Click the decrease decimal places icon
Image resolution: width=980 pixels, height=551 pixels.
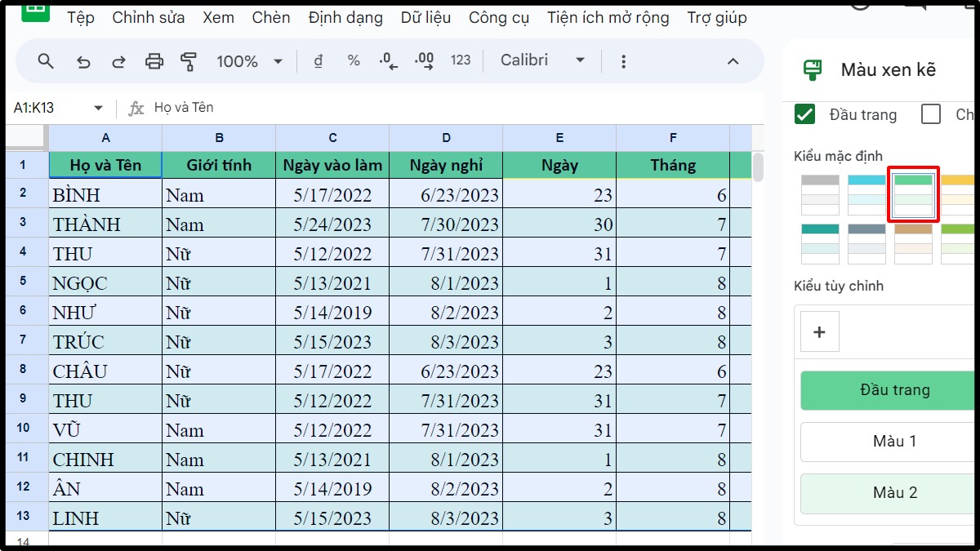(389, 61)
